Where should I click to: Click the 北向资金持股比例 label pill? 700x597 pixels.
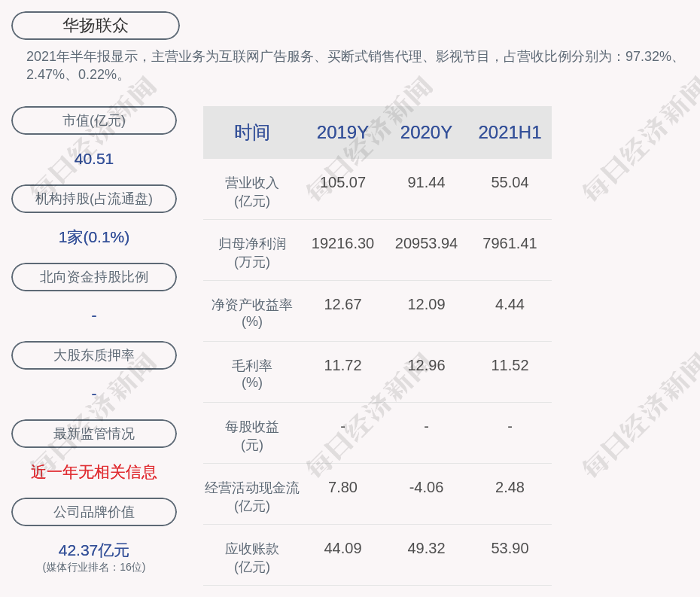tap(94, 277)
